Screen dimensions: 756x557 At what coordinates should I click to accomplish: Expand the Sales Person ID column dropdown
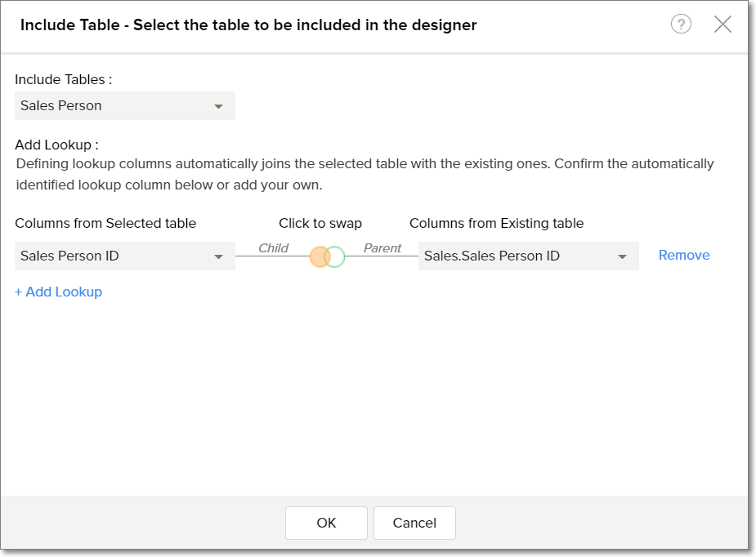125,256
